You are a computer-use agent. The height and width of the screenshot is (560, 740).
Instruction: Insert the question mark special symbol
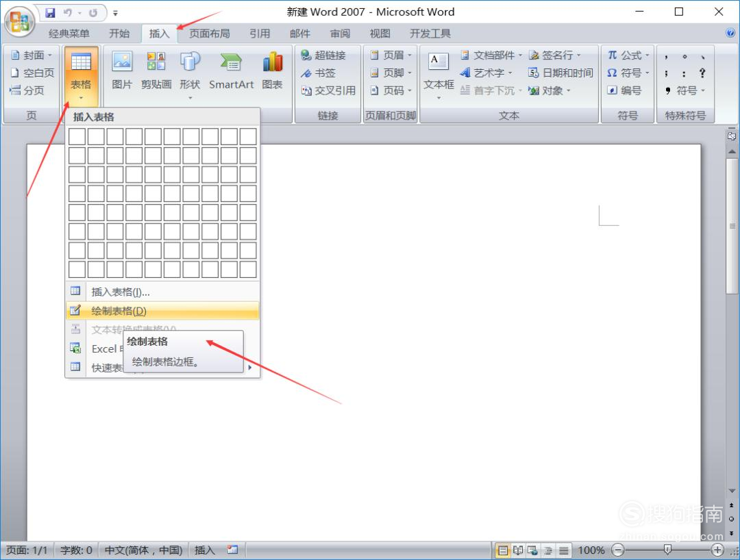coord(702,73)
